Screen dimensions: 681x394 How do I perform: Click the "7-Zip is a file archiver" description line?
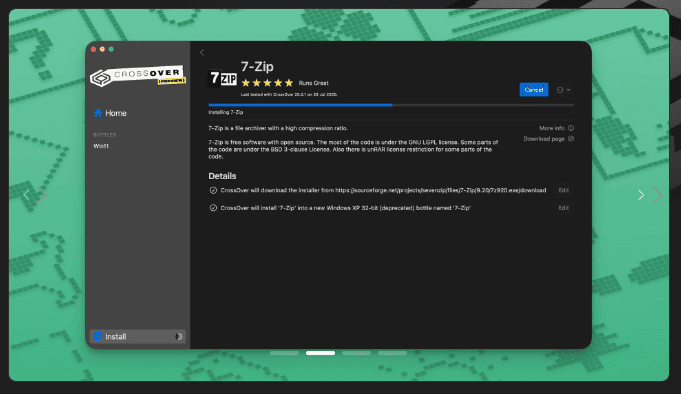point(278,128)
